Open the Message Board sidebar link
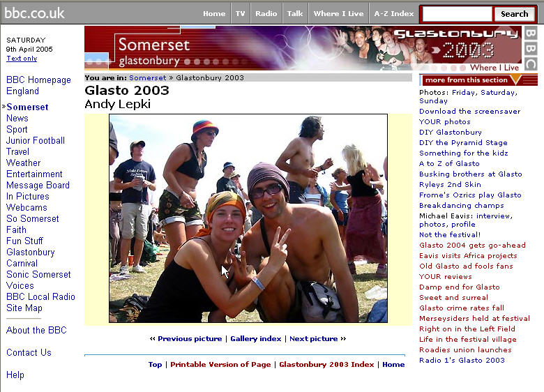This screenshot has height=392, width=544. coord(38,185)
